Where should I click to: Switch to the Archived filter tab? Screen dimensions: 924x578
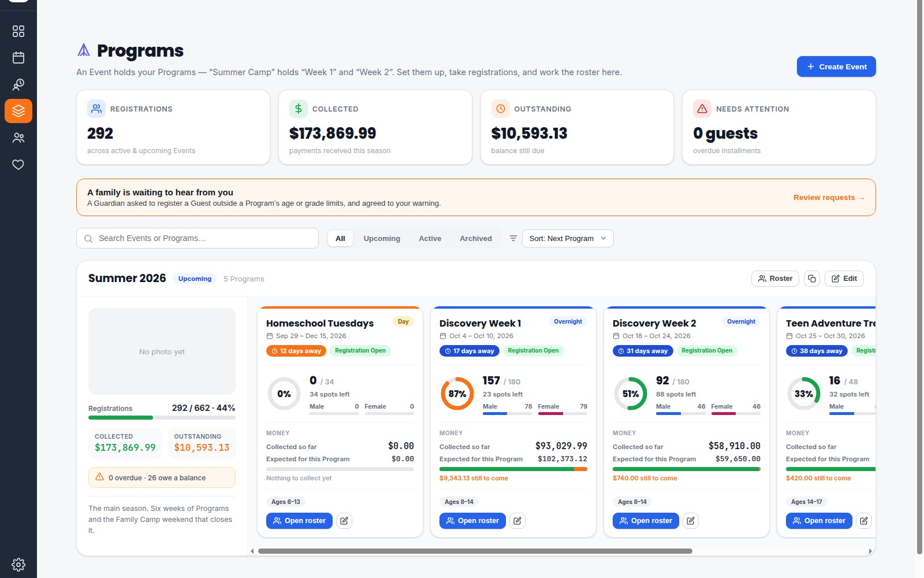coord(476,238)
